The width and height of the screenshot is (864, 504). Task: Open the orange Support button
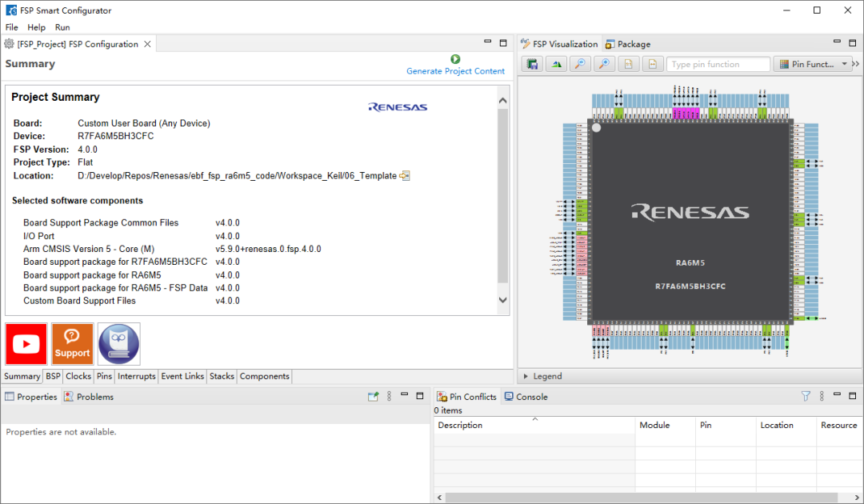point(72,344)
